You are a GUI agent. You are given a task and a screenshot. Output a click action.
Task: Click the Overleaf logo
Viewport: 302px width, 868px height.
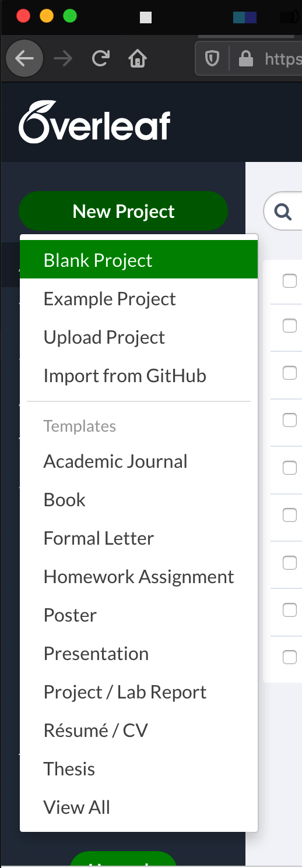tap(94, 122)
